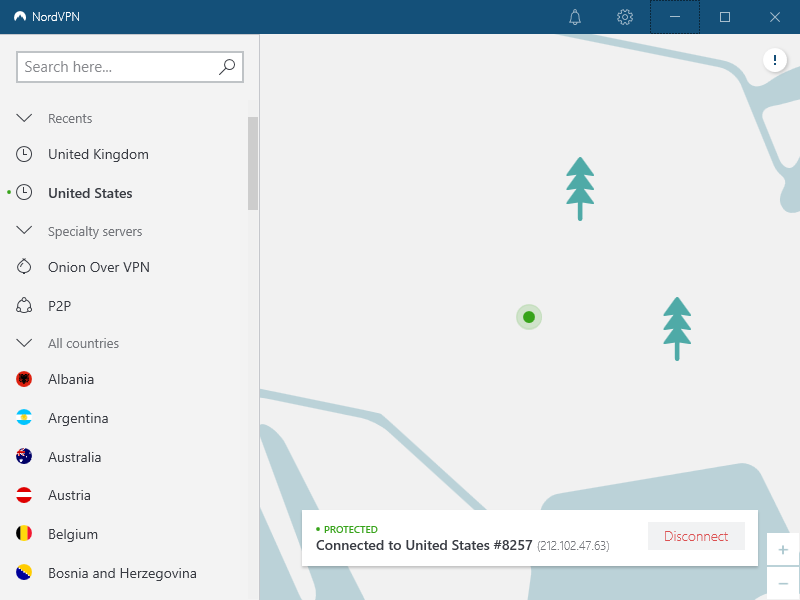Click the IP address 212.102.47.63

click(x=573, y=546)
